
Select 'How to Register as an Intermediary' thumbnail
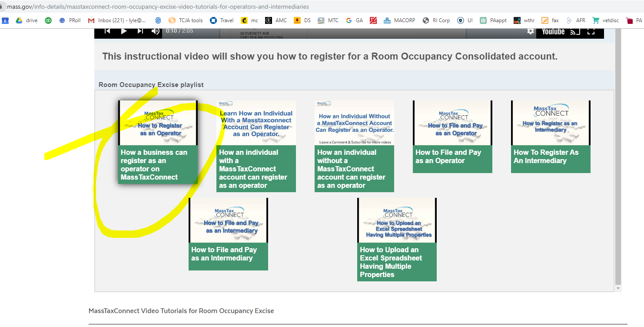click(x=551, y=123)
